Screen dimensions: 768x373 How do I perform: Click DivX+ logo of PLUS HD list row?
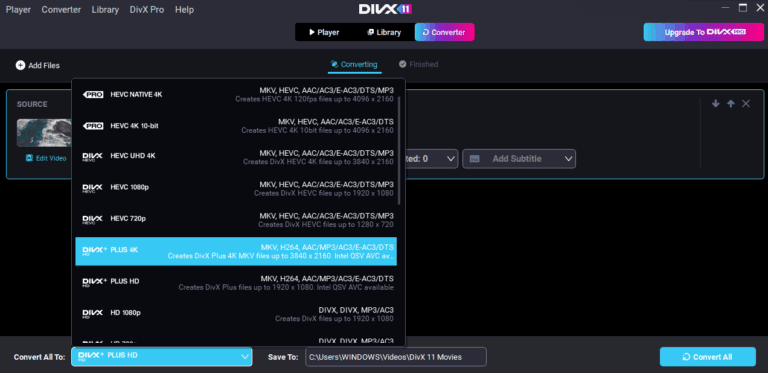pos(94,282)
